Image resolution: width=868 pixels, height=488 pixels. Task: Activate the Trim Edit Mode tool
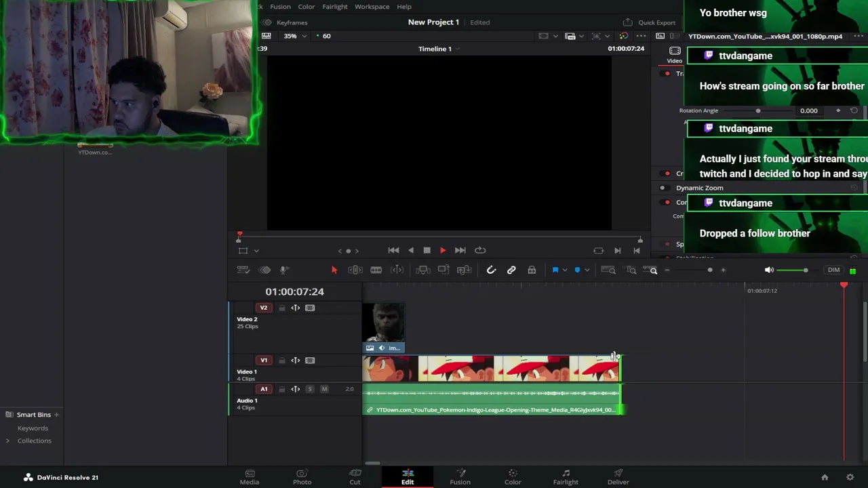355,270
